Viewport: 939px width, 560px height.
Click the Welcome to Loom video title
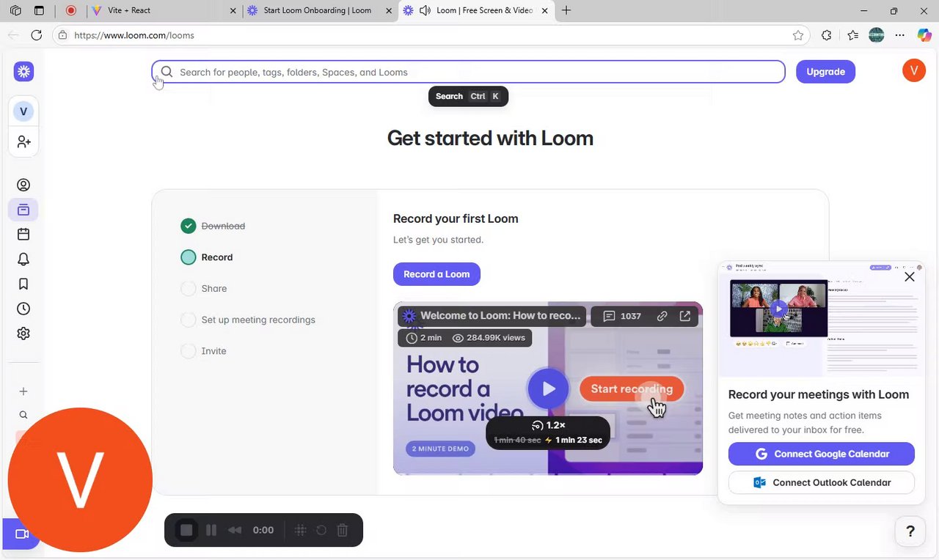[501, 316]
